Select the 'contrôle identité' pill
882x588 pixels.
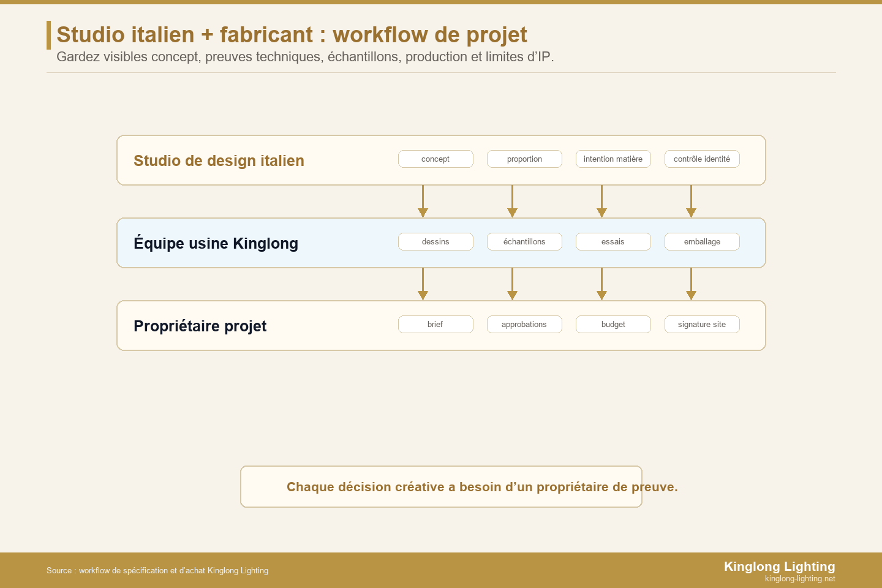[x=702, y=159]
